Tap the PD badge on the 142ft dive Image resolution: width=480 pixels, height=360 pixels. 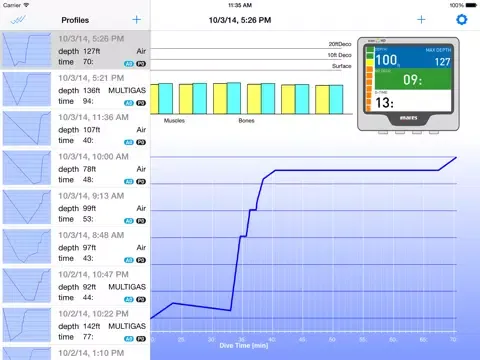pyautogui.click(x=141, y=339)
